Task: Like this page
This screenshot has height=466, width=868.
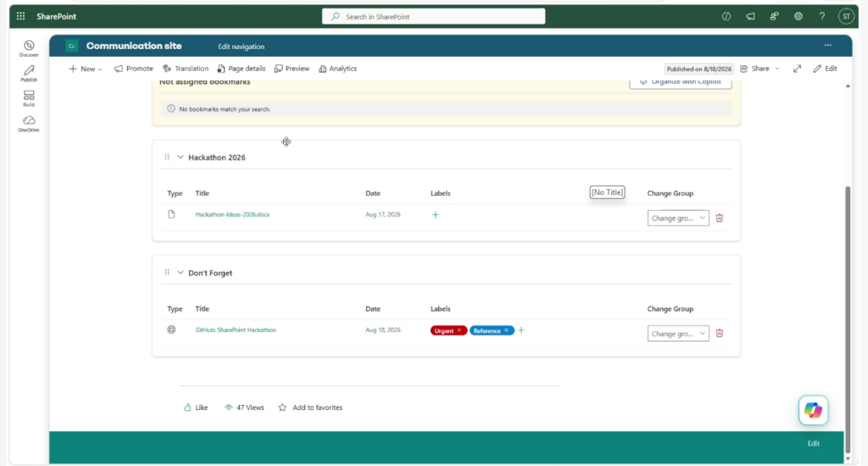Action: (x=196, y=408)
